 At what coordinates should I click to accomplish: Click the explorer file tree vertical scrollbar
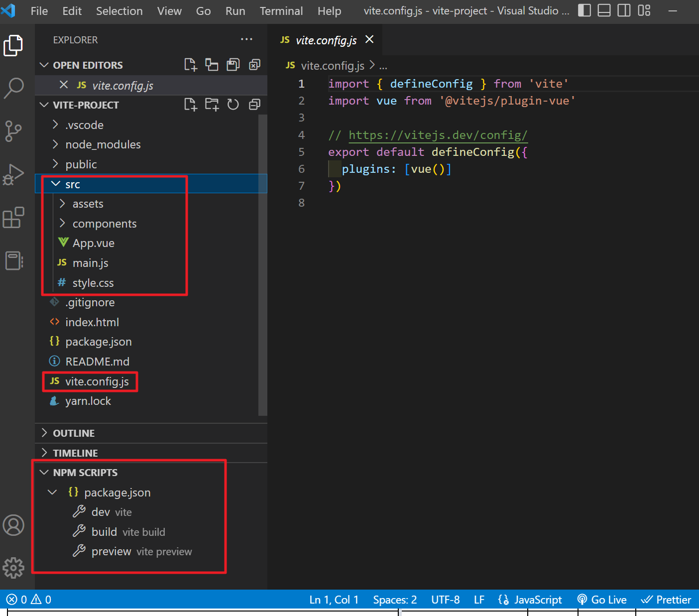(263, 265)
